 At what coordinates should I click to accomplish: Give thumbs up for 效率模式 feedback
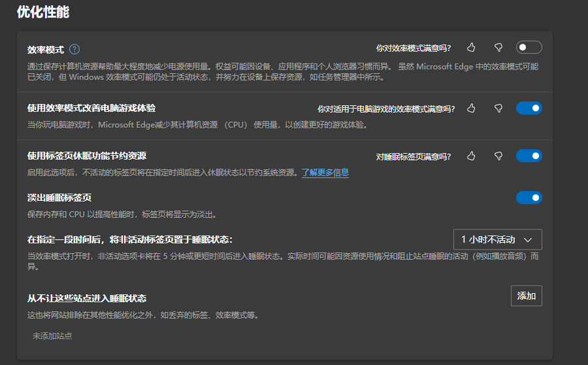[x=471, y=48]
